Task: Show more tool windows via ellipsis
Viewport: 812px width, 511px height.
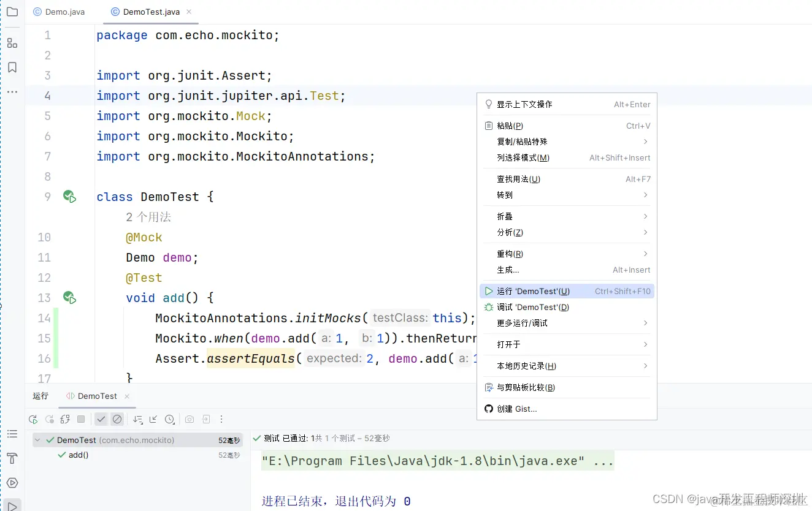Action: 12,92
